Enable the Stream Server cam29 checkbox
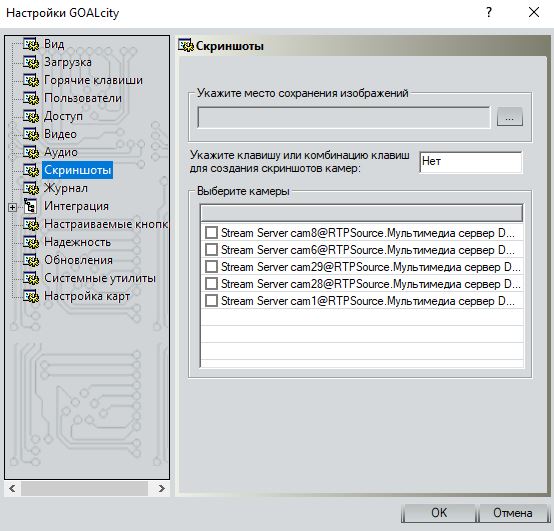 click(211, 267)
